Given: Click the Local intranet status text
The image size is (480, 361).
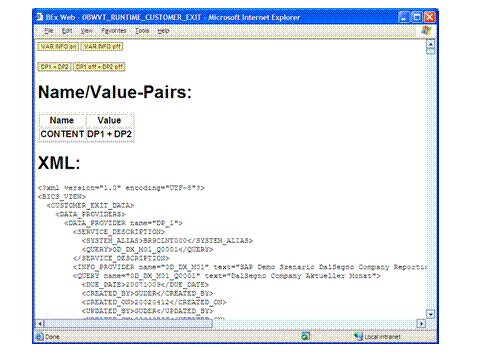Looking at the screenshot, I should [383, 337].
